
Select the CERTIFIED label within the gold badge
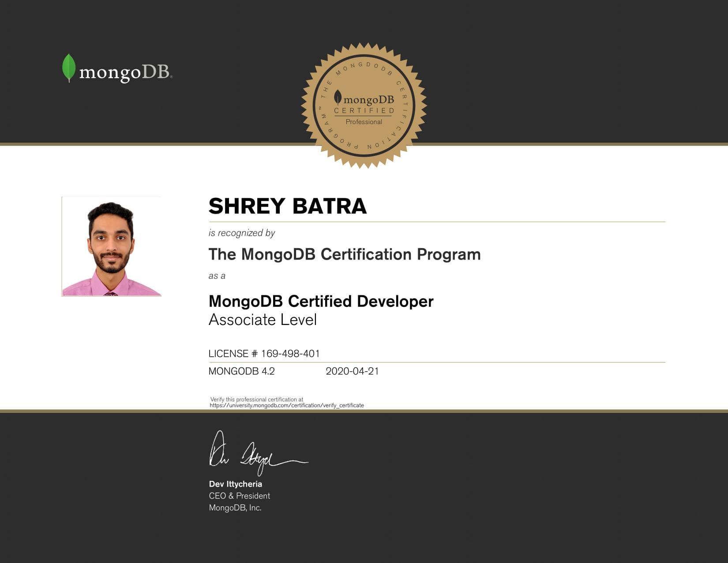pyautogui.click(x=364, y=110)
